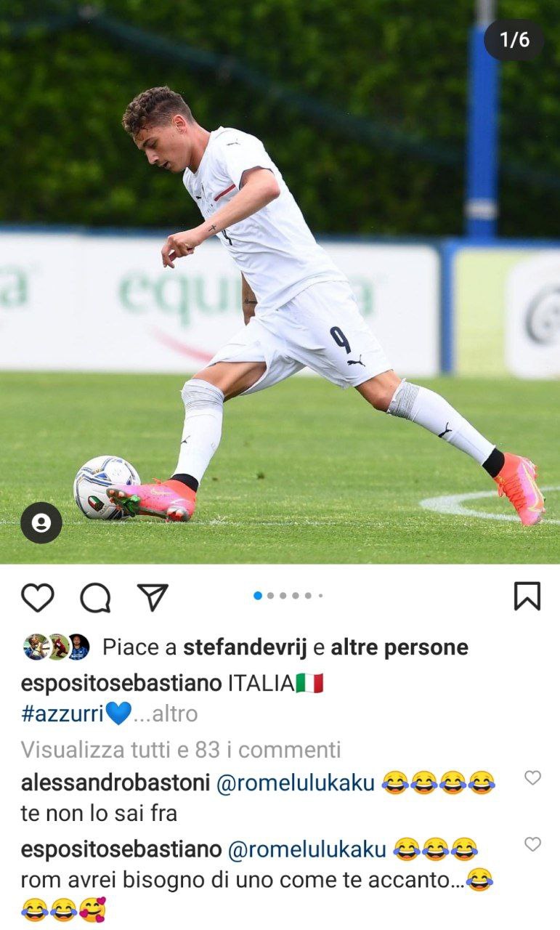Screen dimensions: 560x930
Task: Open espositosebastiano profile from caption
Action: [x=121, y=684]
